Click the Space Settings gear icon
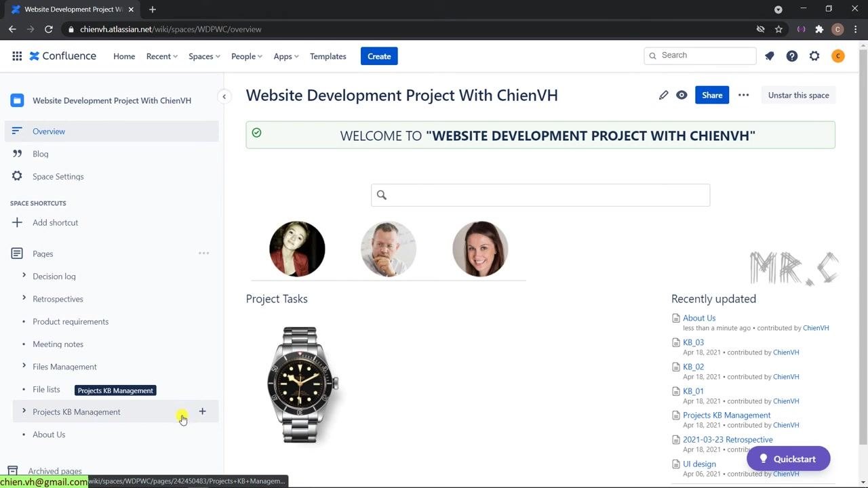The height and width of the screenshot is (488, 868). tap(17, 176)
